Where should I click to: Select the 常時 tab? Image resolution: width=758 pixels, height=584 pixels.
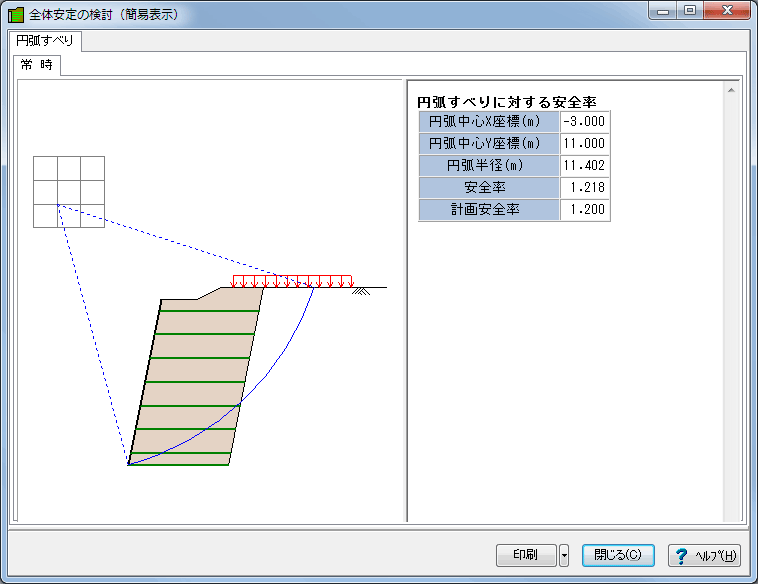[37, 65]
